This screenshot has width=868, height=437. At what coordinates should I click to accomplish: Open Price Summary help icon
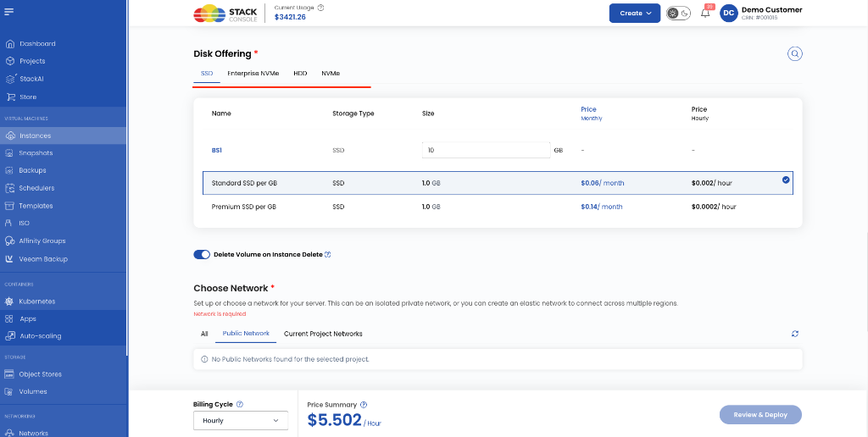(364, 405)
